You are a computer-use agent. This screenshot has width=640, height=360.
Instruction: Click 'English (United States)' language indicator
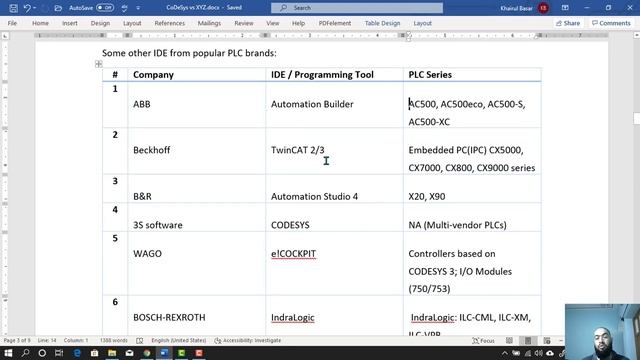(178, 340)
